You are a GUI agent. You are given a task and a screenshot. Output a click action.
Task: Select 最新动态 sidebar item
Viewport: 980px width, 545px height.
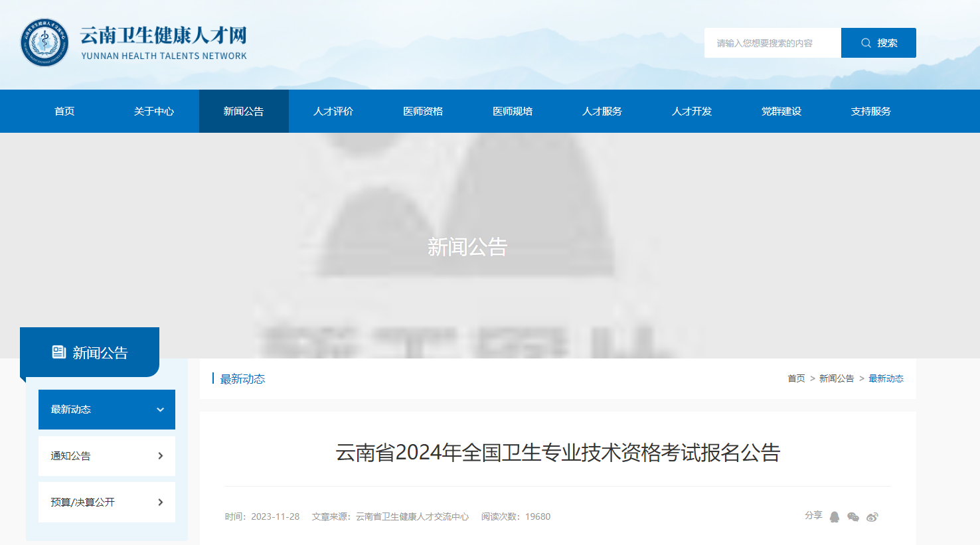107,410
